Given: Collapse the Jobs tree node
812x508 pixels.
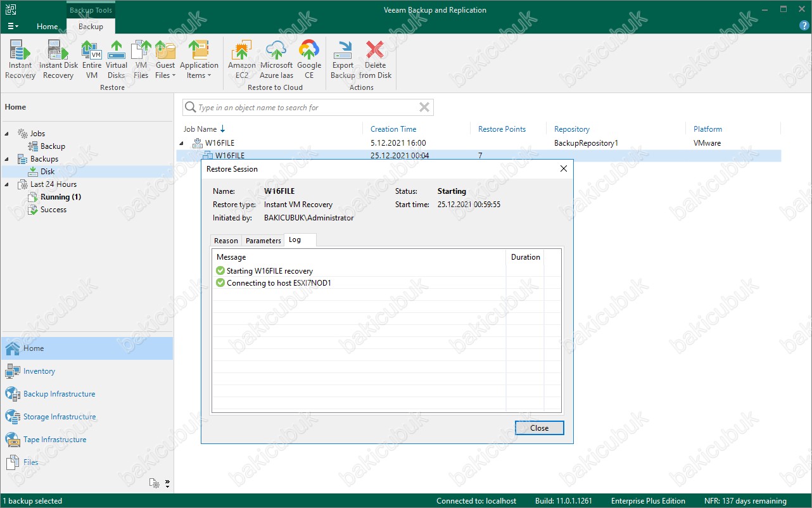Looking at the screenshot, I should (x=8, y=134).
